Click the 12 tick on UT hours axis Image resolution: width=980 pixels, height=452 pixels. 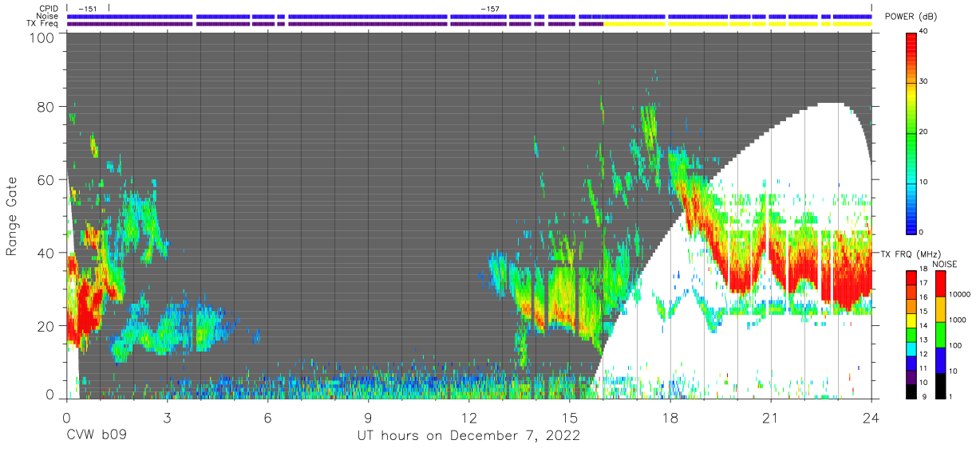point(468,417)
